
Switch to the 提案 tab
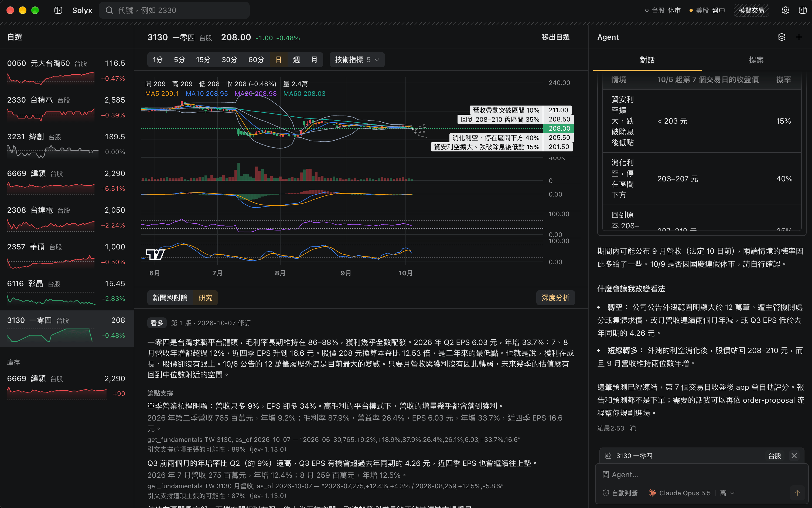[756, 60]
